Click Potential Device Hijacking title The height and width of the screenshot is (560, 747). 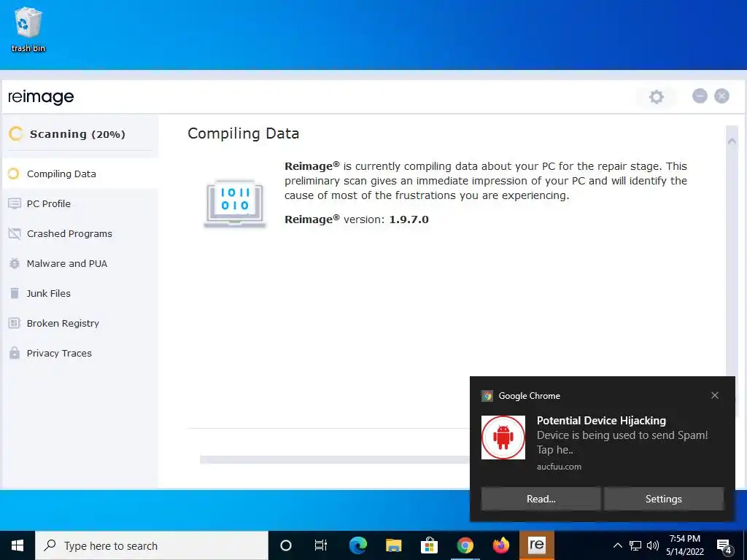click(601, 421)
